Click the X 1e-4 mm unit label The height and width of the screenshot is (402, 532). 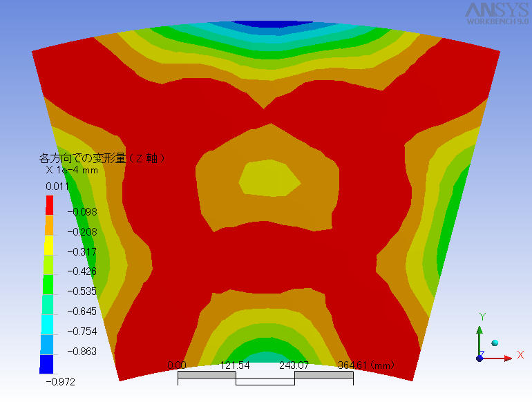[x=72, y=170]
